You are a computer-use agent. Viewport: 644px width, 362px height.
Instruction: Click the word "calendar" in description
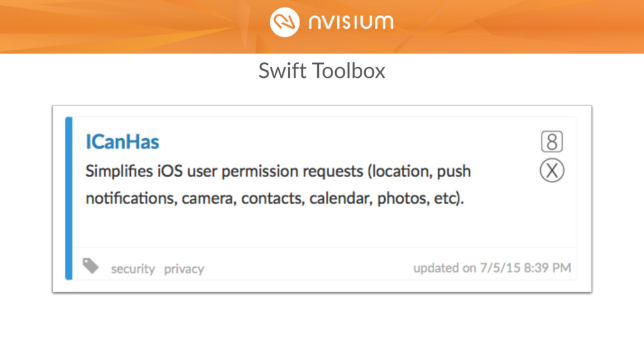[340, 199]
